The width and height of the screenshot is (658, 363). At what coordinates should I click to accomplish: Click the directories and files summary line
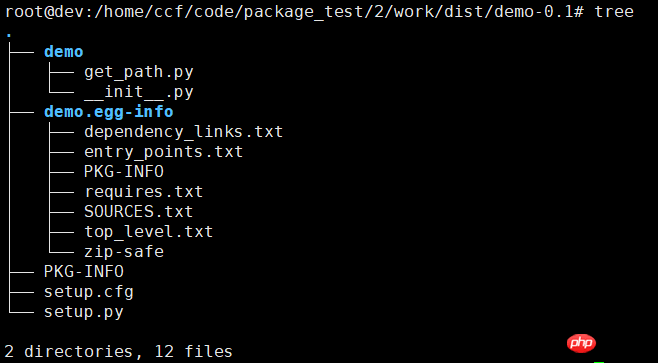(x=118, y=351)
